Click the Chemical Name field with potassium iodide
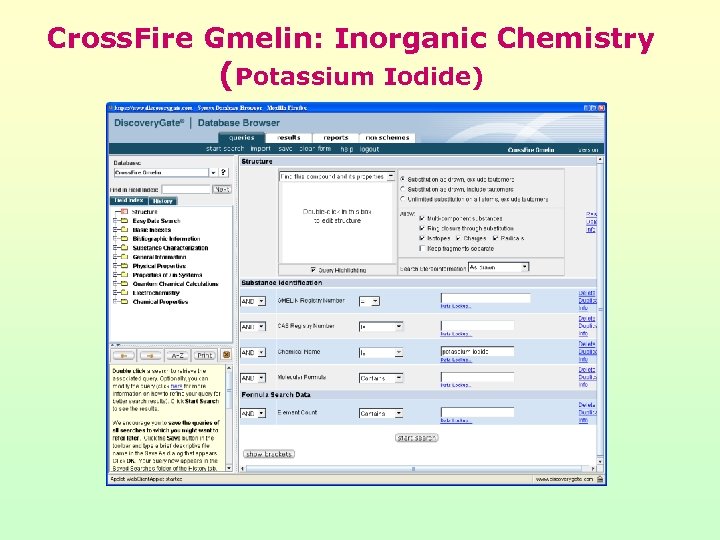The image size is (720, 540). click(x=478, y=352)
